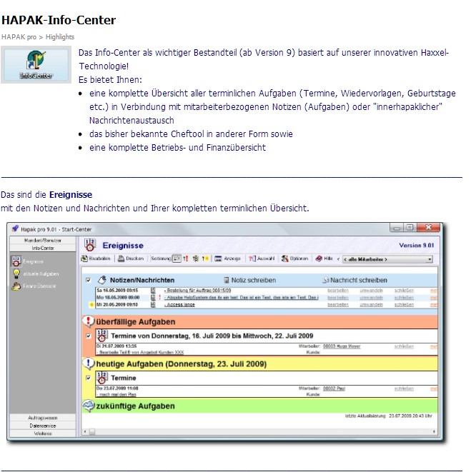Open the Ereignisse sidebar item
Screen dimensions: 476x472
(x=27, y=261)
